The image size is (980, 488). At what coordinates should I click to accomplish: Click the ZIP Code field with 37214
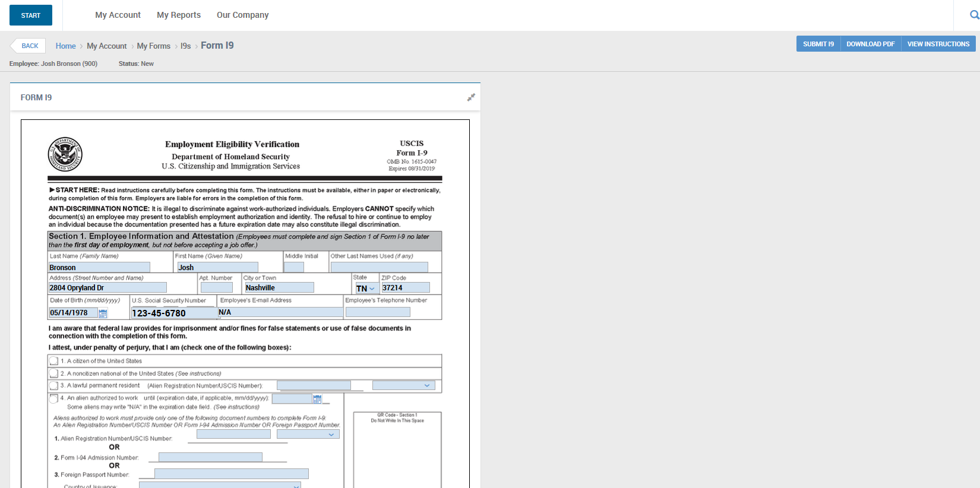(406, 287)
